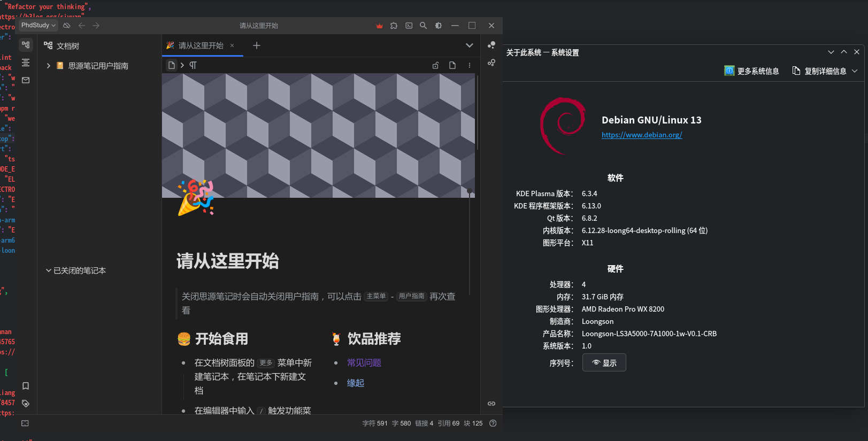Open the global graph view icon
This screenshot has width=868, height=441.
pos(491,45)
